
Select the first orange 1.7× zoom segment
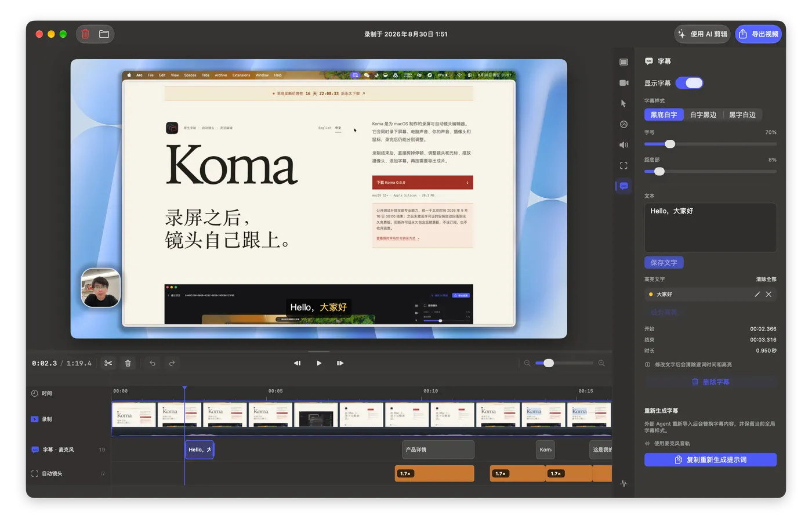click(x=434, y=473)
